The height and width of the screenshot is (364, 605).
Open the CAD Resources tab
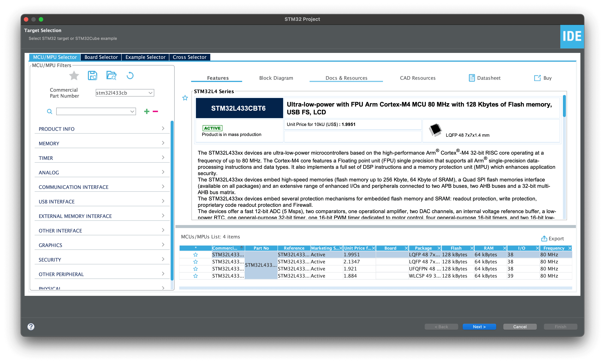418,78
